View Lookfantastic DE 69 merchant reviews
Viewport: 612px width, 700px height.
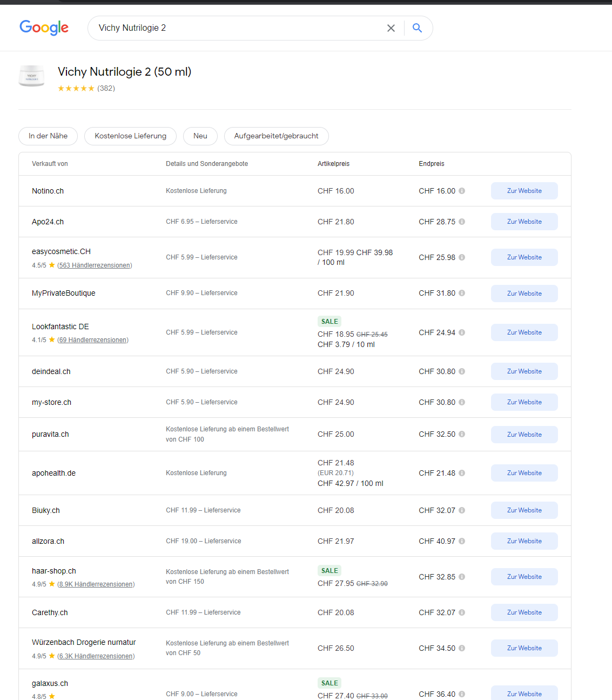[x=93, y=340]
